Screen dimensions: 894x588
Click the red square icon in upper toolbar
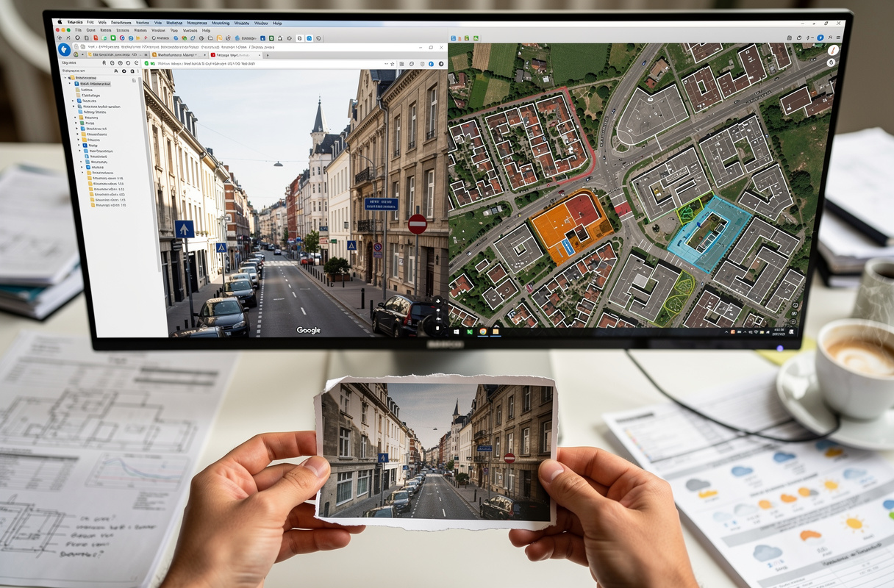tap(96, 38)
